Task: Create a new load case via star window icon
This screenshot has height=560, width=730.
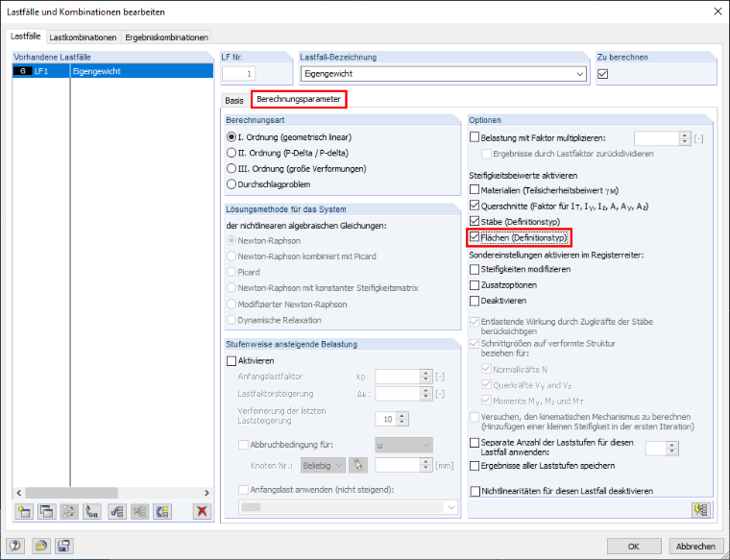Action: coord(24,512)
